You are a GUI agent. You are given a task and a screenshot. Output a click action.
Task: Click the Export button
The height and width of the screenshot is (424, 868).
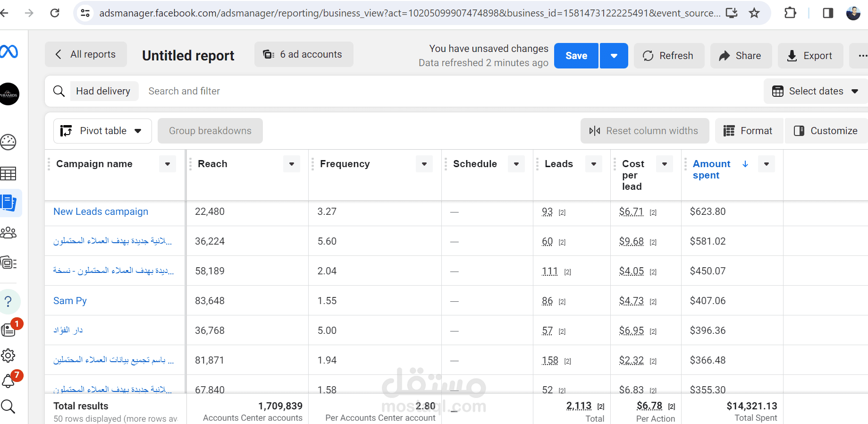point(810,56)
